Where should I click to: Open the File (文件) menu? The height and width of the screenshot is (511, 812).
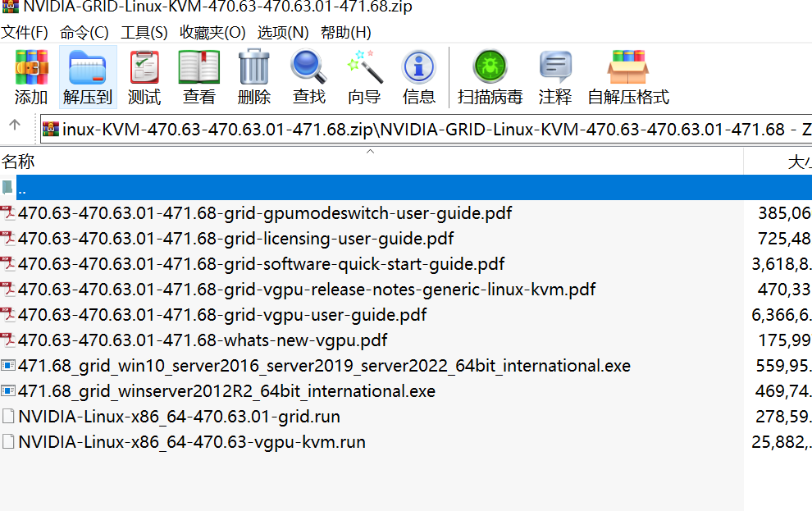pos(25,32)
